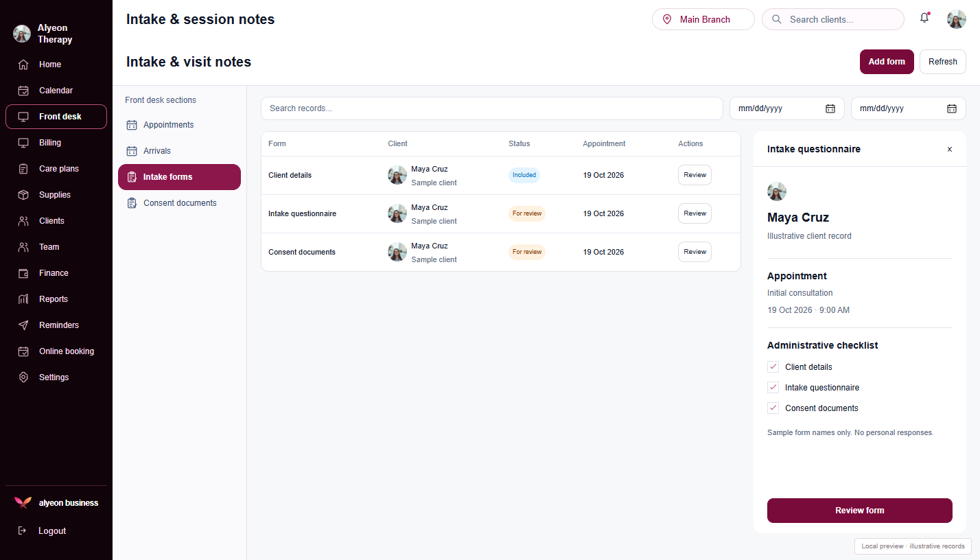Click the Review form button

click(860, 511)
